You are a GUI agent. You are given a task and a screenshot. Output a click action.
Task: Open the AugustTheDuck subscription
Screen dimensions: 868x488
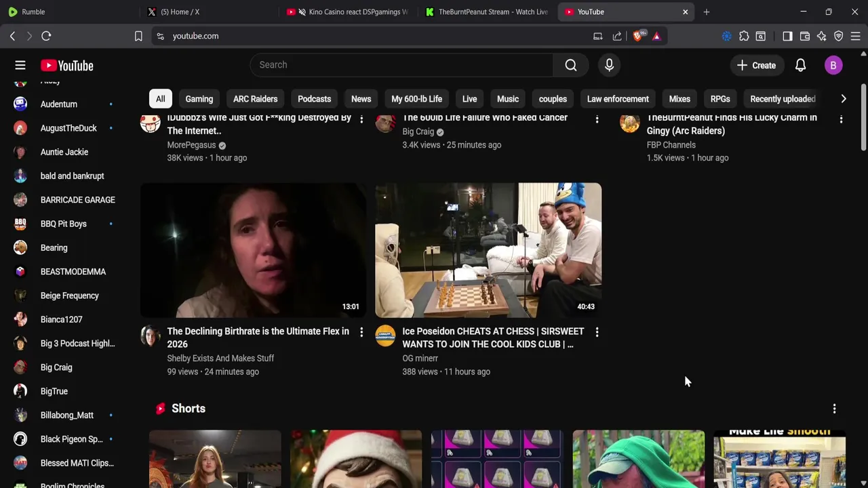[64, 128]
